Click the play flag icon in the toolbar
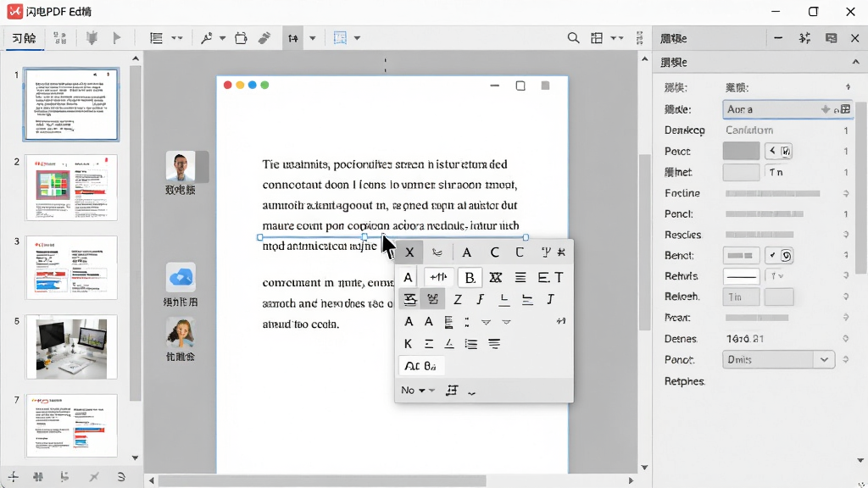868x488 pixels. coord(117,38)
